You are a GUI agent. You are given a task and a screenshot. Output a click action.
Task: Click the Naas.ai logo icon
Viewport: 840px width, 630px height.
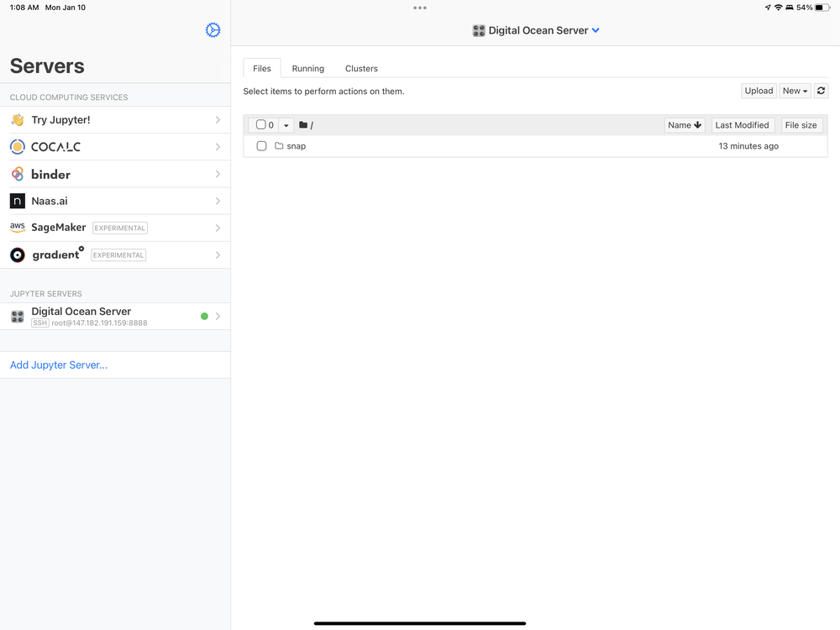(x=17, y=201)
